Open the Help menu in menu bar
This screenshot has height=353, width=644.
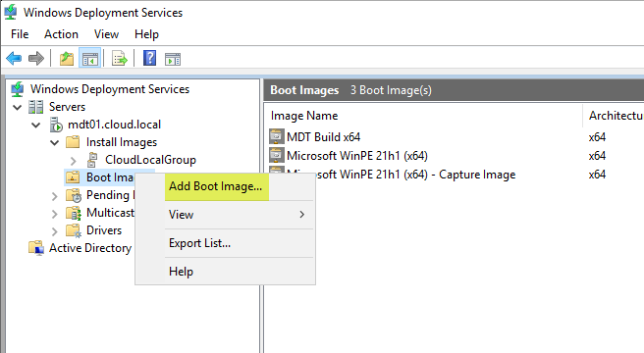[x=146, y=34]
